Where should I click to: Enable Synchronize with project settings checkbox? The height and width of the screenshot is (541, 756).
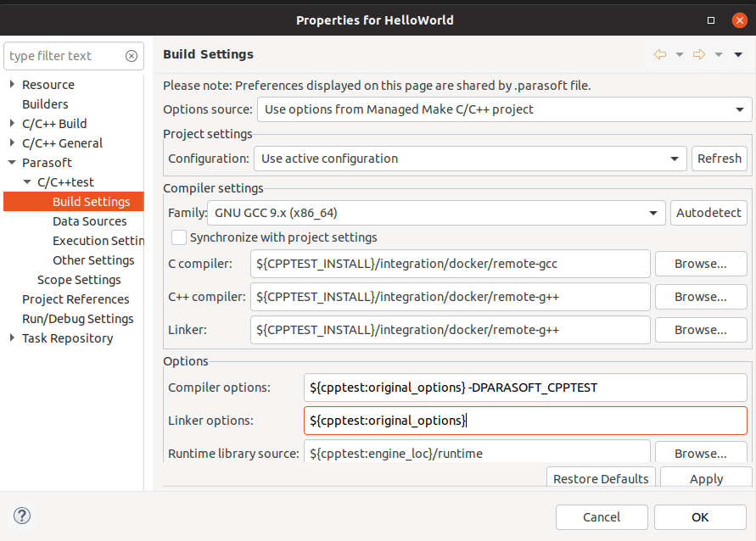179,237
